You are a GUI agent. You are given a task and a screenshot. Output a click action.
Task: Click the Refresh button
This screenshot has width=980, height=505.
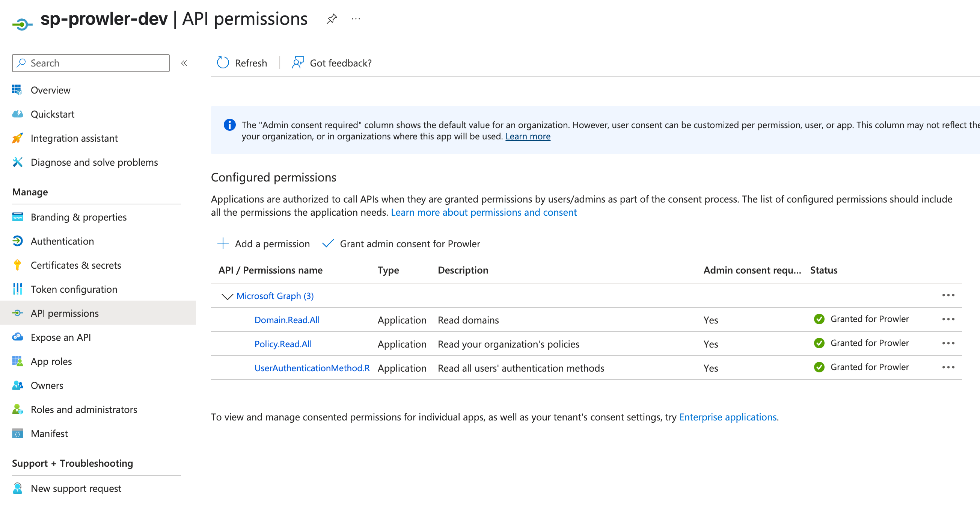(242, 62)
